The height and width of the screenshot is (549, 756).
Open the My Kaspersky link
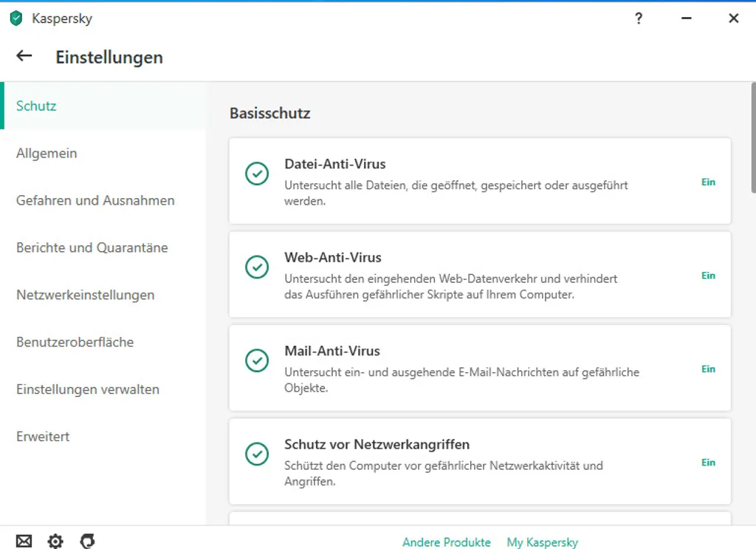click(x=543, y=542)
